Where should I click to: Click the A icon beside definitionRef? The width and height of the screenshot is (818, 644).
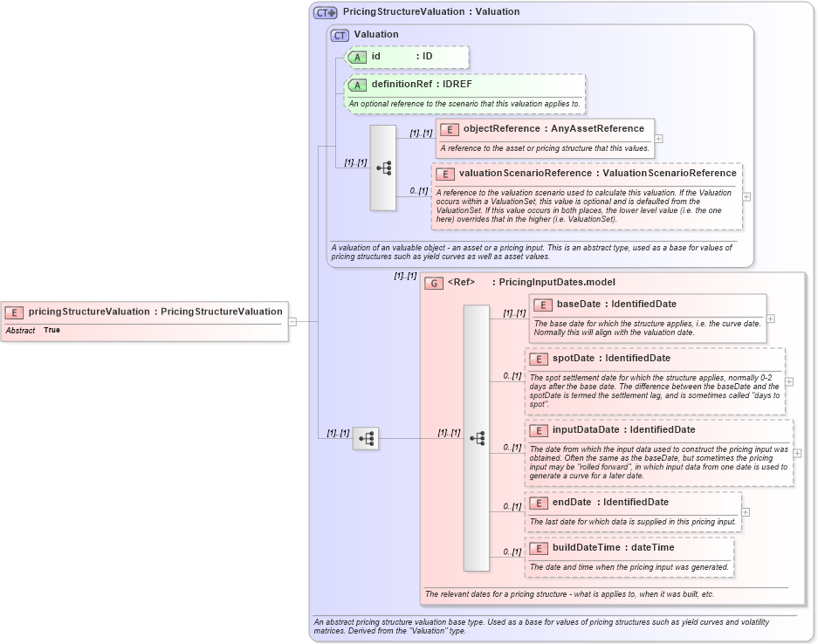click(356, 85)
